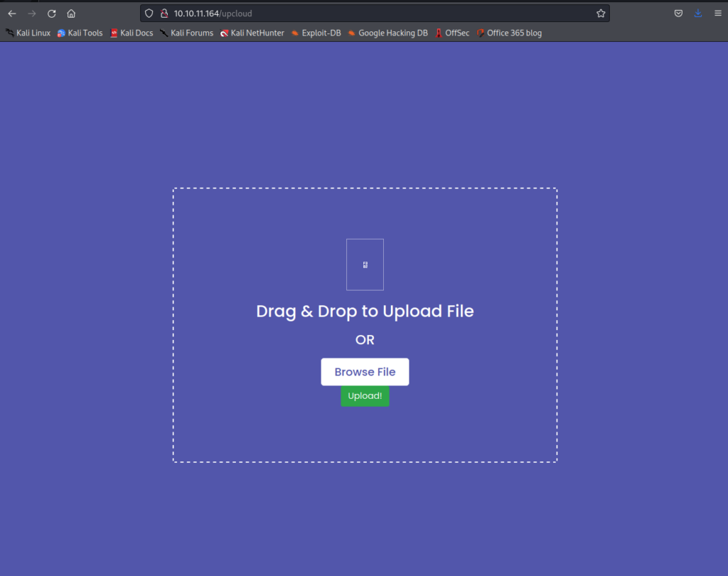728x576 pixels.
Task: Show site security info via padlock icon
Action: pyautogui.click(x=164, y=14)
